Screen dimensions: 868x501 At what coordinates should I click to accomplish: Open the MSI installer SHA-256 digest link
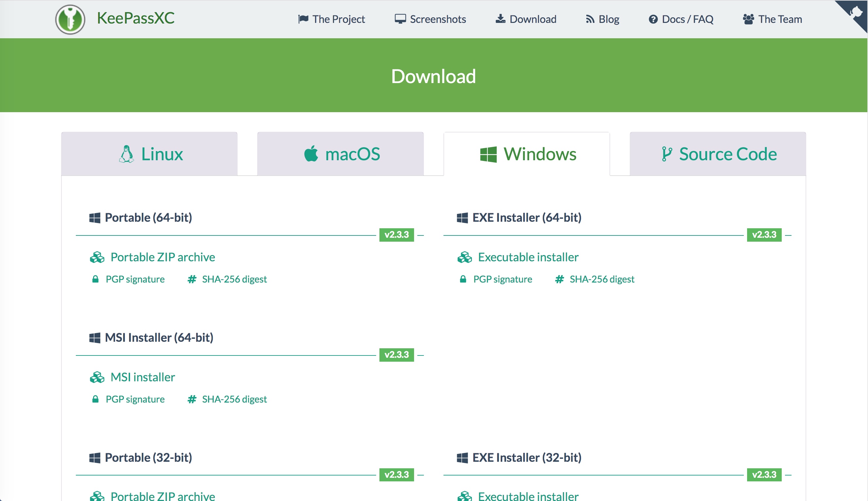[x=234, y=399]
